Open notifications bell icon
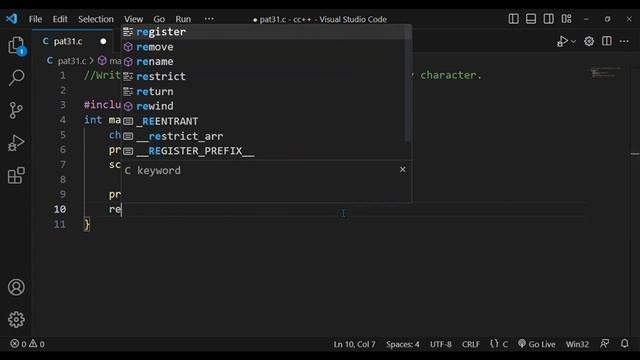This screenshot has width=640, height=360. click(624, 344)
